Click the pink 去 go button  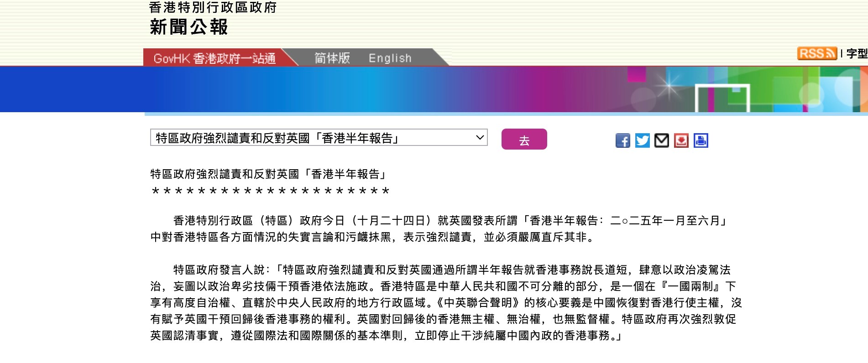(524, 139)
